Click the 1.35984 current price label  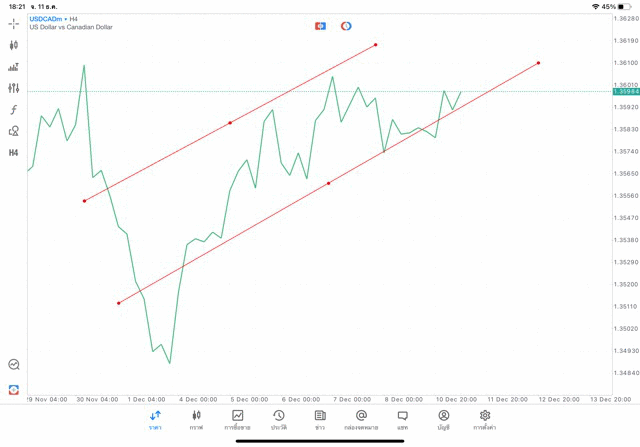626,92
